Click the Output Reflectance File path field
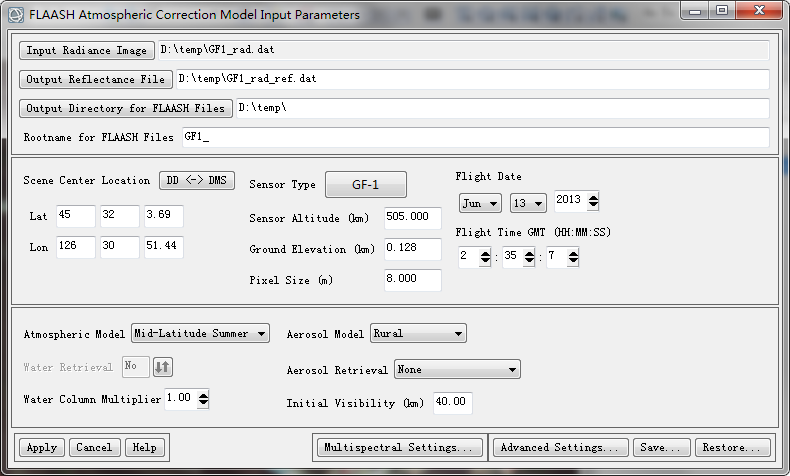This screenshot has height=476, width=790. [473, 79]
